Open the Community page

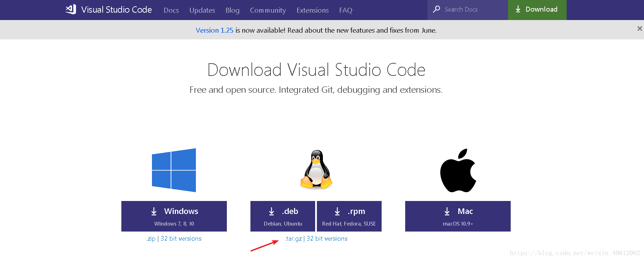(x=268, y=10)
